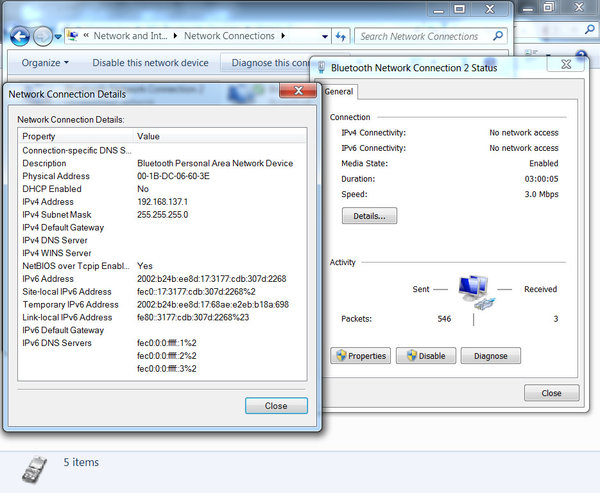Click search icon in background window
This screenshot has width=600, height=493.
(590, 29)
